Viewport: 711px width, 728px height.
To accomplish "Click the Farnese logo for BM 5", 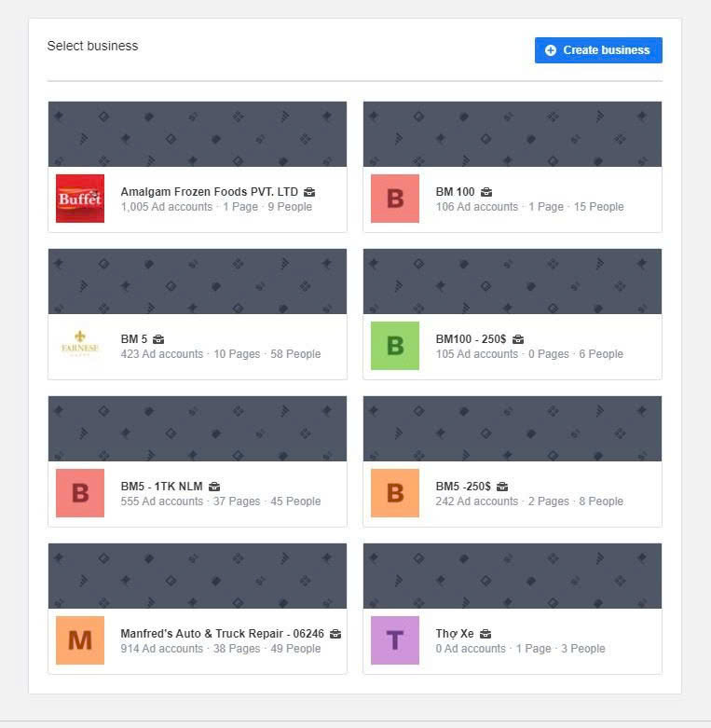I will coord(80,346).
